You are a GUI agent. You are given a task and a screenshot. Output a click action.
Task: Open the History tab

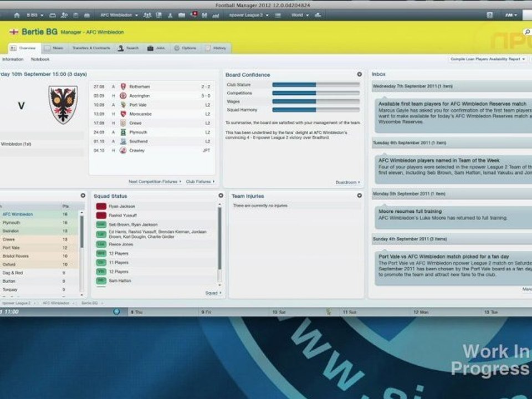[216, 48]
